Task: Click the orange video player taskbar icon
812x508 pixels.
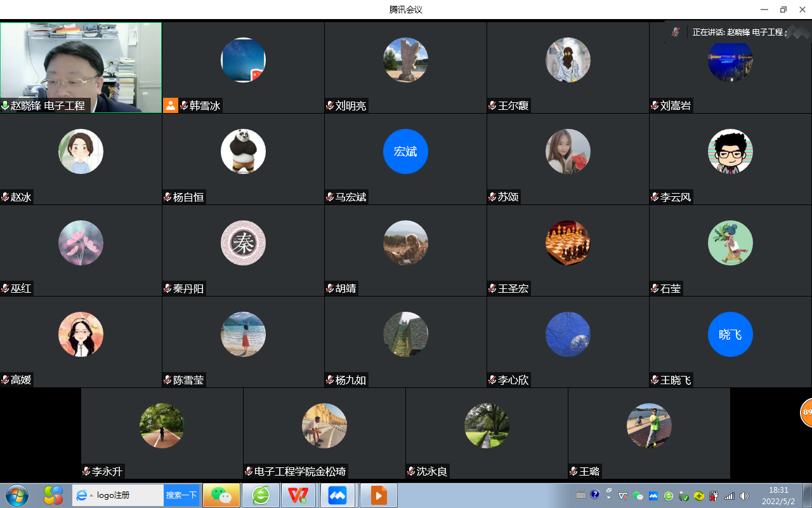Action: pyautogui.click(x=379, y=495)
